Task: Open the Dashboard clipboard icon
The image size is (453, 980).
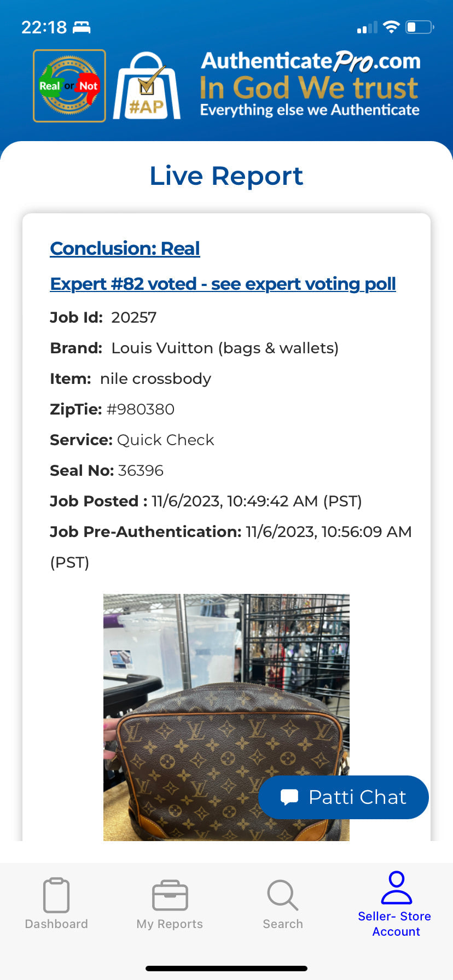Action: point(56,895)
